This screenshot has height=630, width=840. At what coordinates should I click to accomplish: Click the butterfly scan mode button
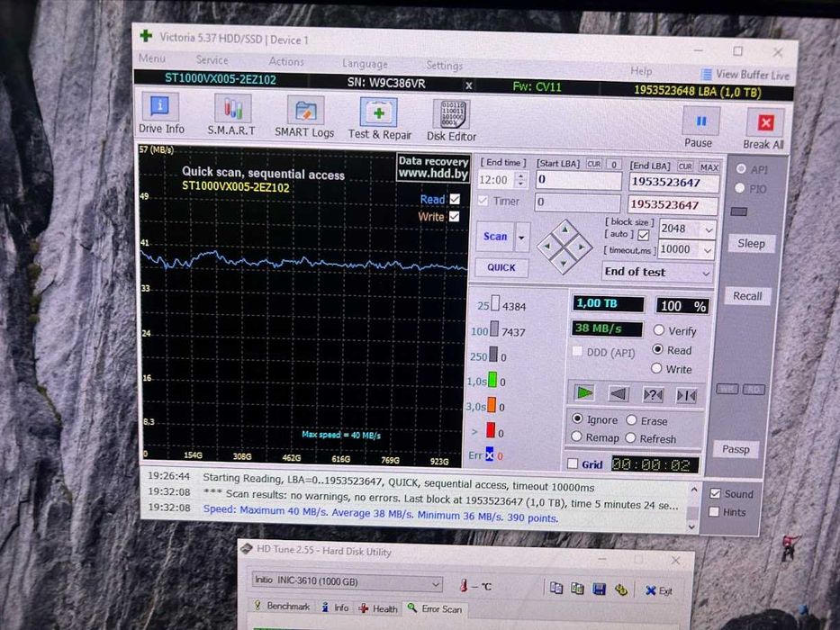(686, 396)
